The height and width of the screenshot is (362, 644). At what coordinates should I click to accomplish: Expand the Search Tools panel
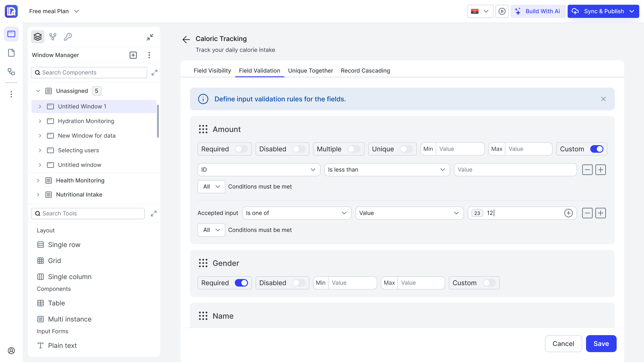(x=153, y=214)
